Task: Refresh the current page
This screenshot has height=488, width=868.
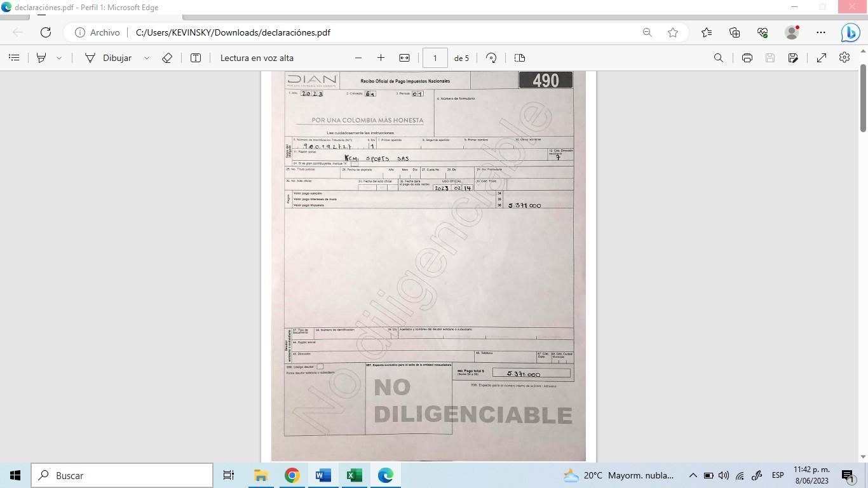Action: [x=46, y=32]
